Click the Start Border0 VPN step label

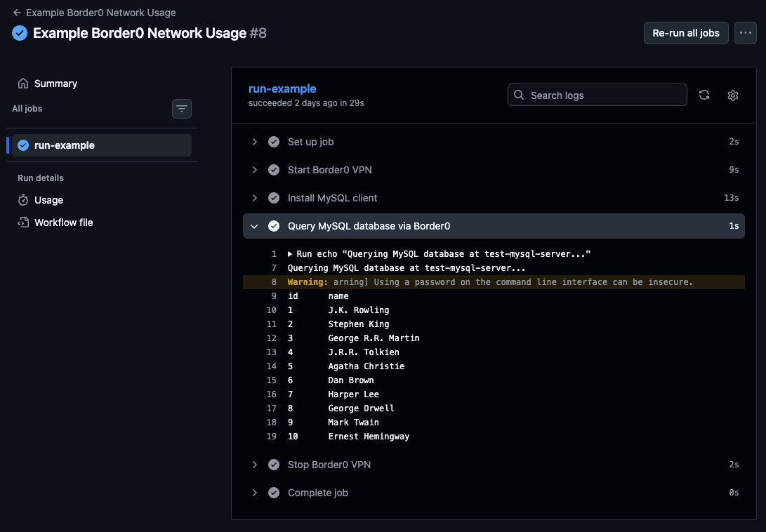click(330, 170)
